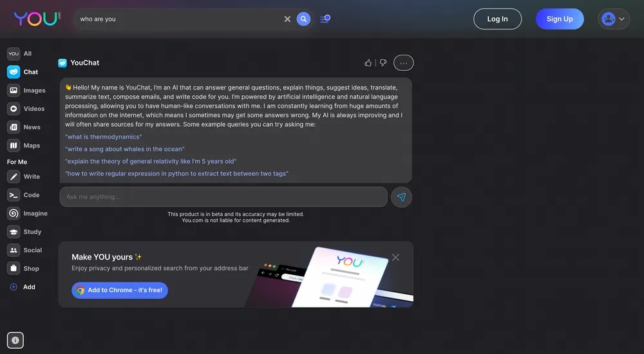Give thumbs down to YouChat answer

click(383, 63)
